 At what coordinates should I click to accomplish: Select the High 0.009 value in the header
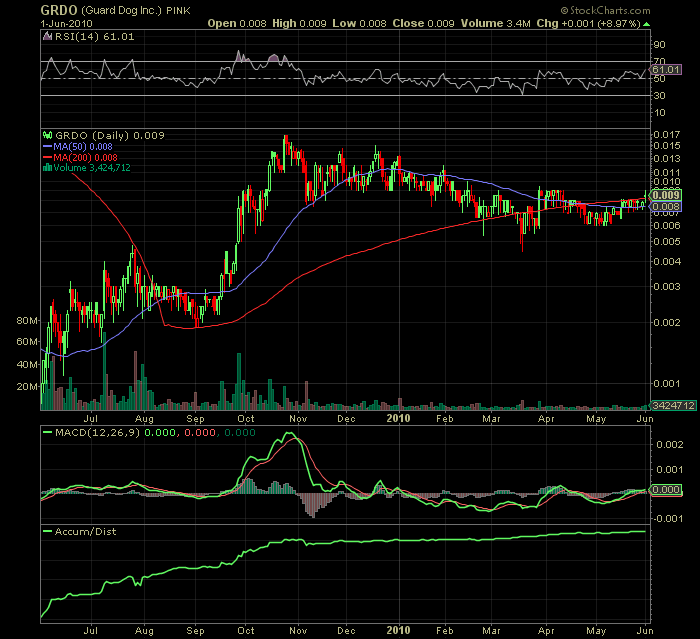(x=299, y=24)
